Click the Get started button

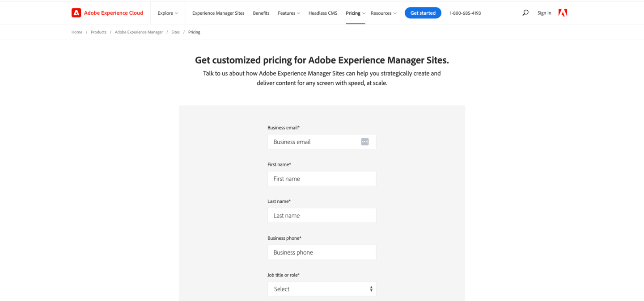tap(423, 13)
